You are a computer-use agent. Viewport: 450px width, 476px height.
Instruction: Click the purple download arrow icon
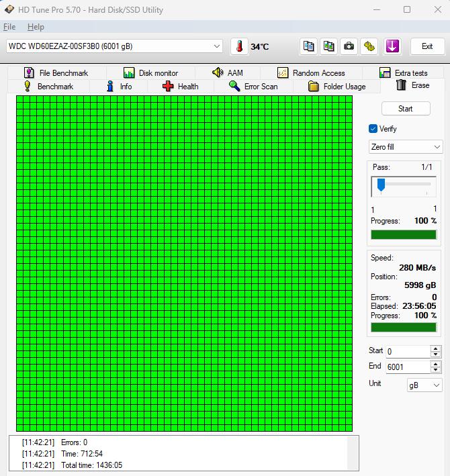click(392, 46)
